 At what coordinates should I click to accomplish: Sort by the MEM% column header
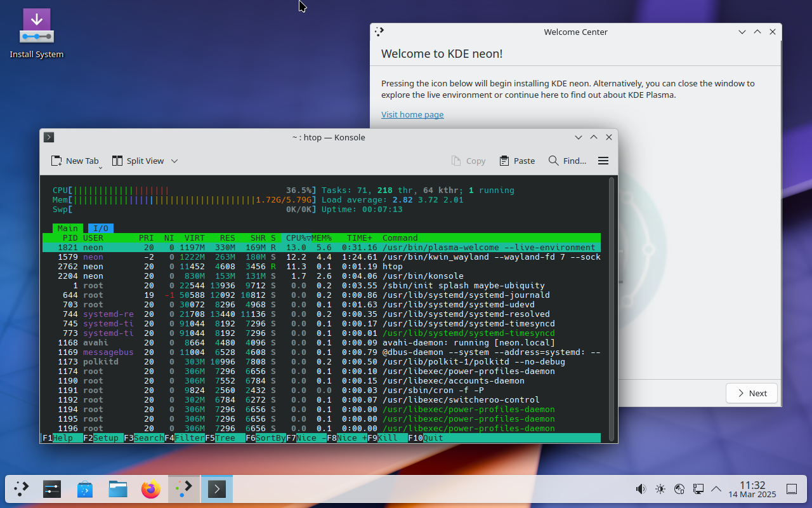click(322, 237)
